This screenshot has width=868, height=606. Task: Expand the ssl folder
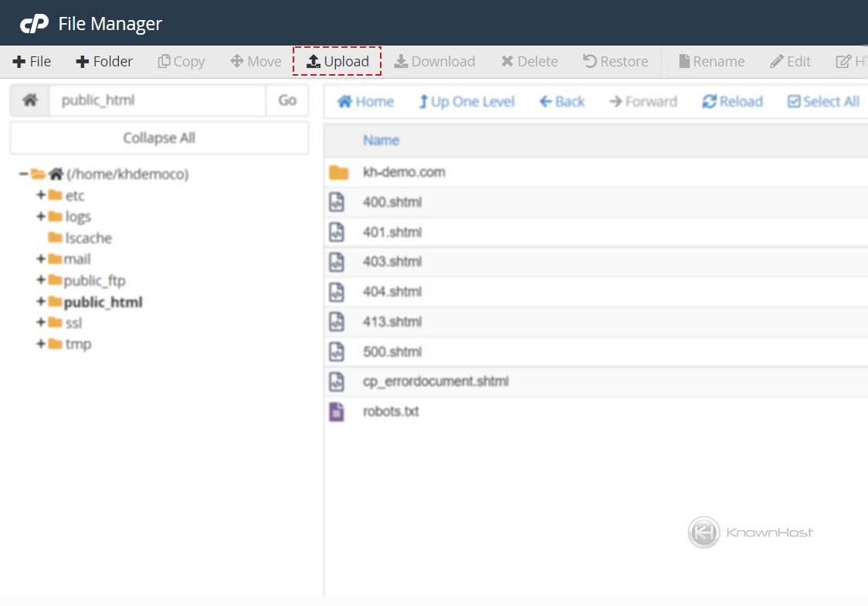42,323
